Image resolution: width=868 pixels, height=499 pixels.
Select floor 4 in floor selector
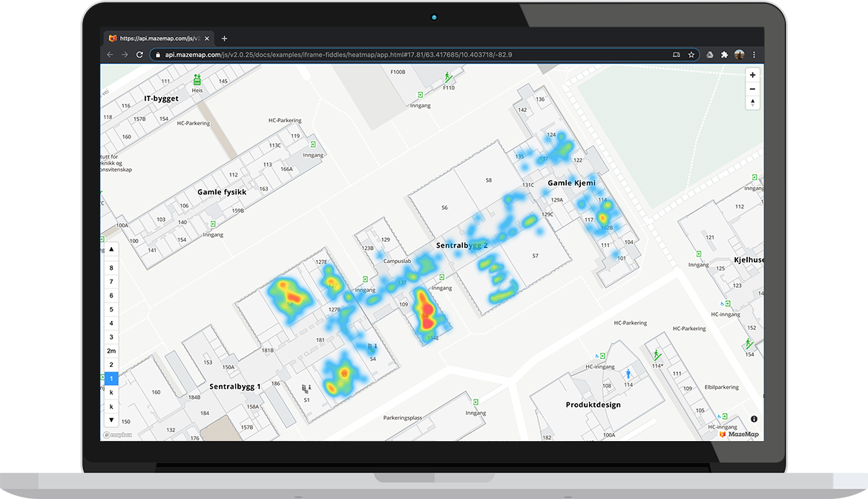[111, 323]
